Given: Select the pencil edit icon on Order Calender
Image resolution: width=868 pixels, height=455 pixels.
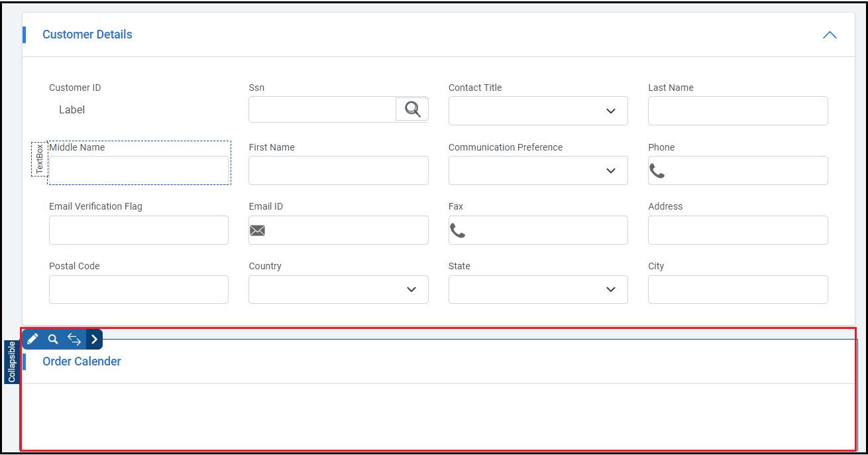Looking at the screenshot, I should click(32, 339).
